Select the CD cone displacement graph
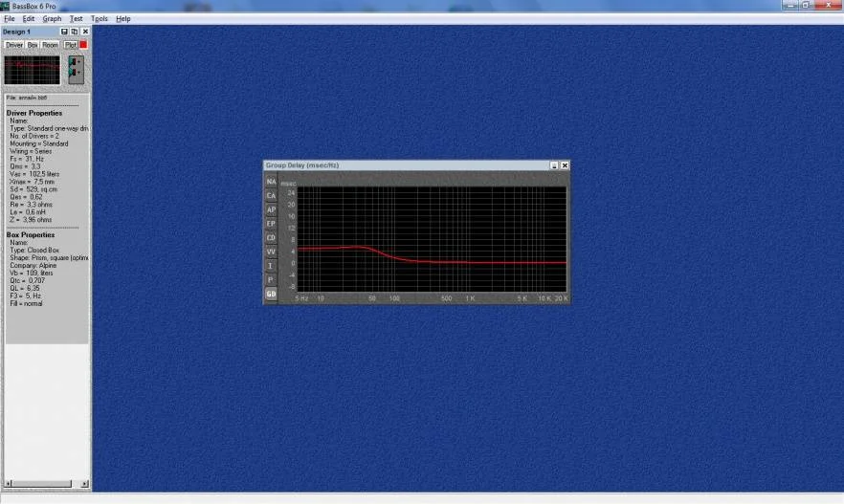Image resolution: width=844 pixels, height=504 pixels. pos(271,238)
